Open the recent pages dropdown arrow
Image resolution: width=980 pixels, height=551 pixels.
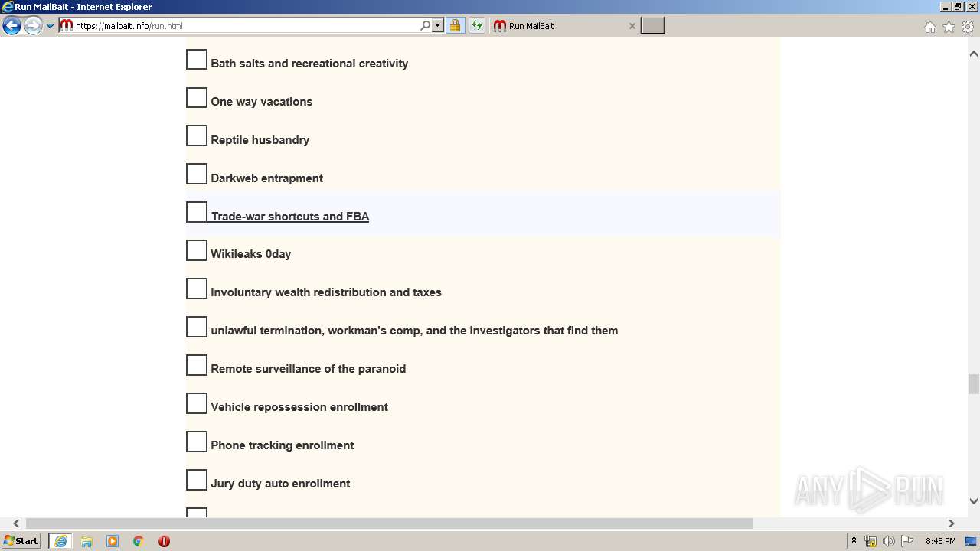51,26
